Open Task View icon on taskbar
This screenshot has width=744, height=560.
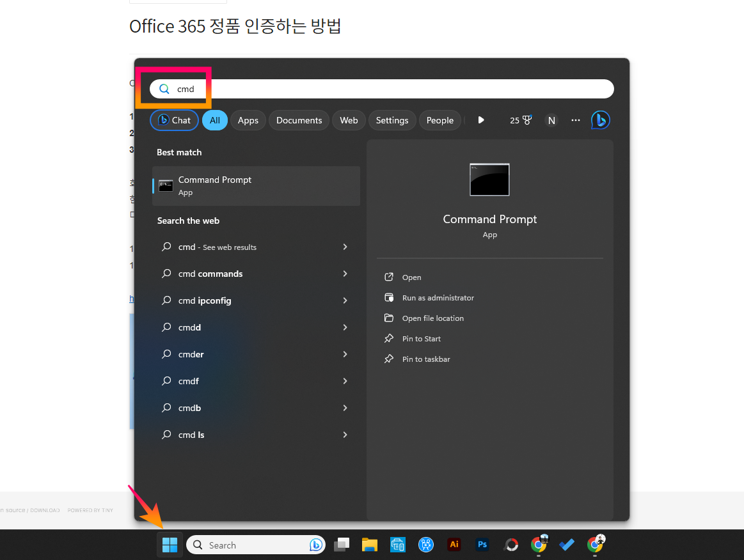342,545
